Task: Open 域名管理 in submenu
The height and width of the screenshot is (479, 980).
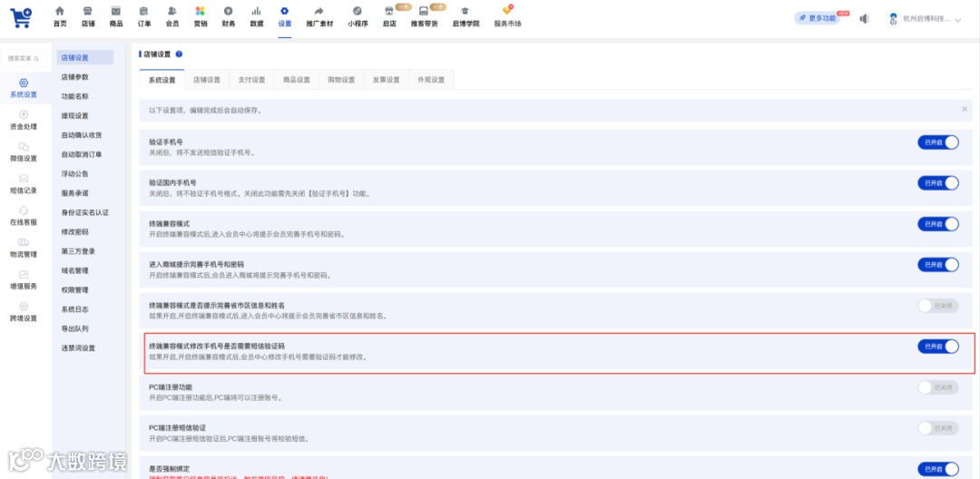Action: (x=75, y=270)
